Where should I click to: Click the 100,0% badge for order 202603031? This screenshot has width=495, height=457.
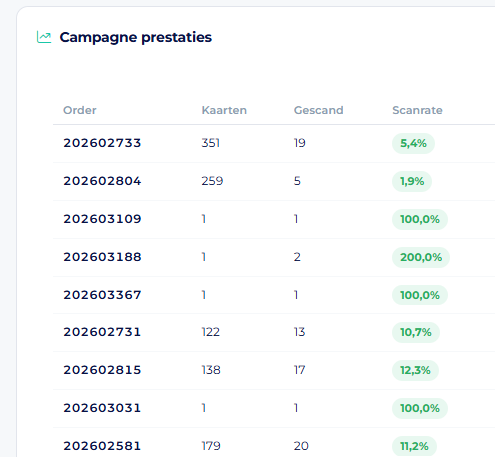point(420,408)
